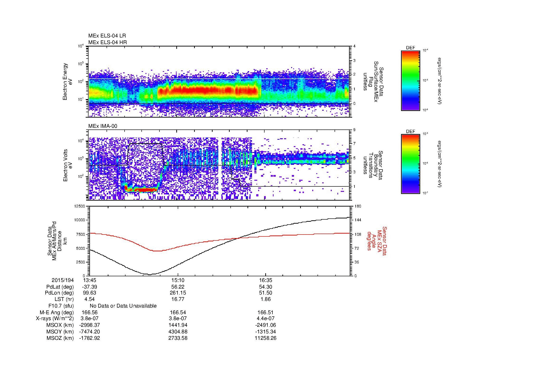Image resolution: width=555 pixels, height=392 pixels.
Task: Click the red low-energy band in IMA spectrogram
Action: coord(141,190)
